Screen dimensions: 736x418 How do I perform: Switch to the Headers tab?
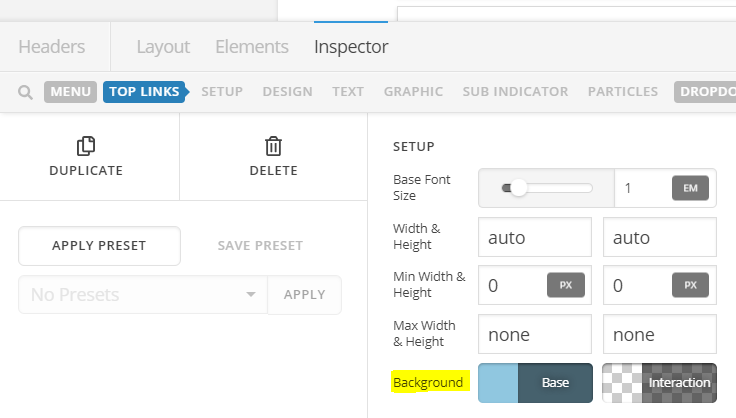pyautogui.click(x=52, y=47)
